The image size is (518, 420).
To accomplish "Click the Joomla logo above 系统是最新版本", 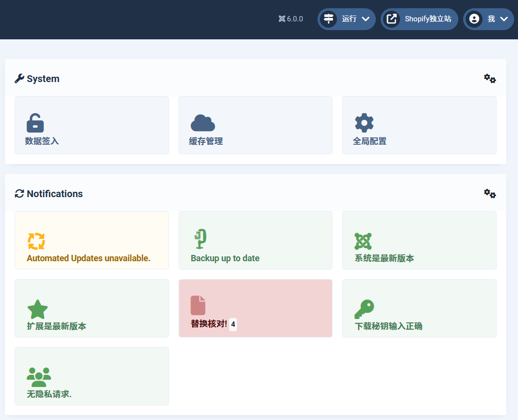I will pyautogui.click(x=363, y=241).
